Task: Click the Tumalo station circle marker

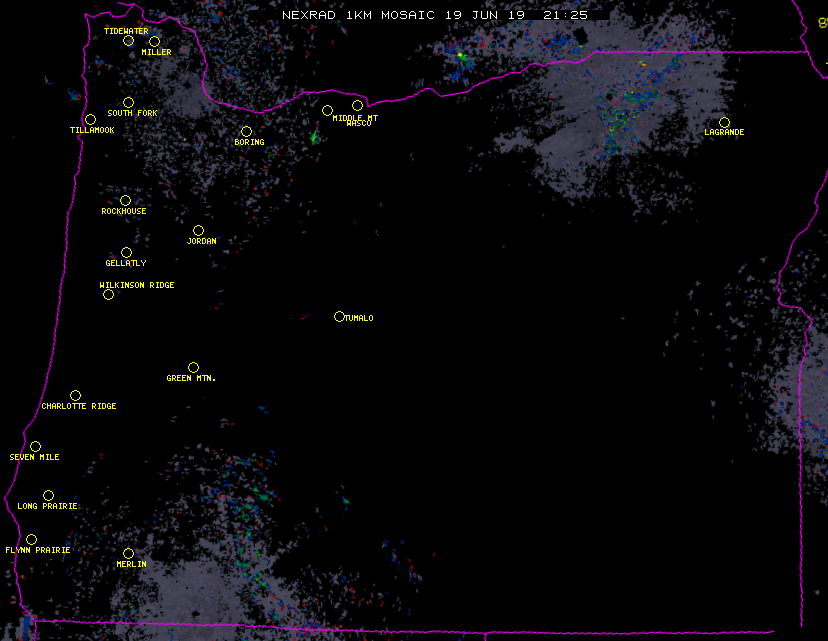Action: tap(339, 316)
